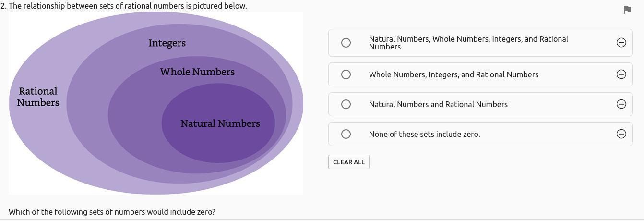Eliminate the 'Natural Numbers, Whole Numbers, Integers' option

(x=621, y=43)
